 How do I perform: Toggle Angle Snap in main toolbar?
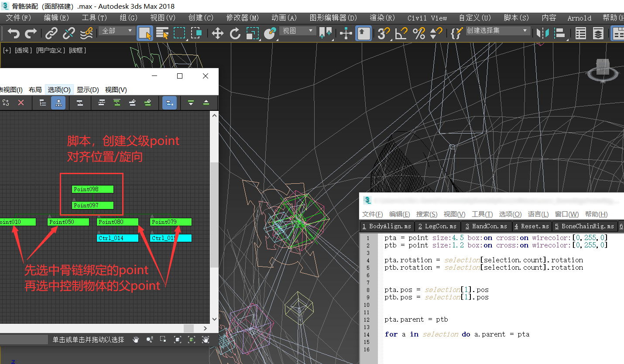(x=401, y=33)
